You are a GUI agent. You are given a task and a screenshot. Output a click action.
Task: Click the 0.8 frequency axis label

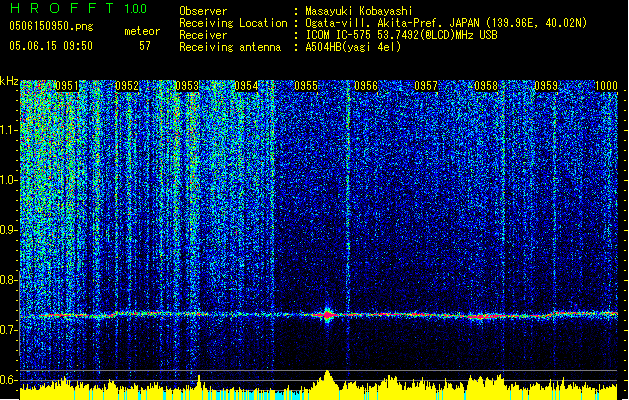[x=9, y=280]
